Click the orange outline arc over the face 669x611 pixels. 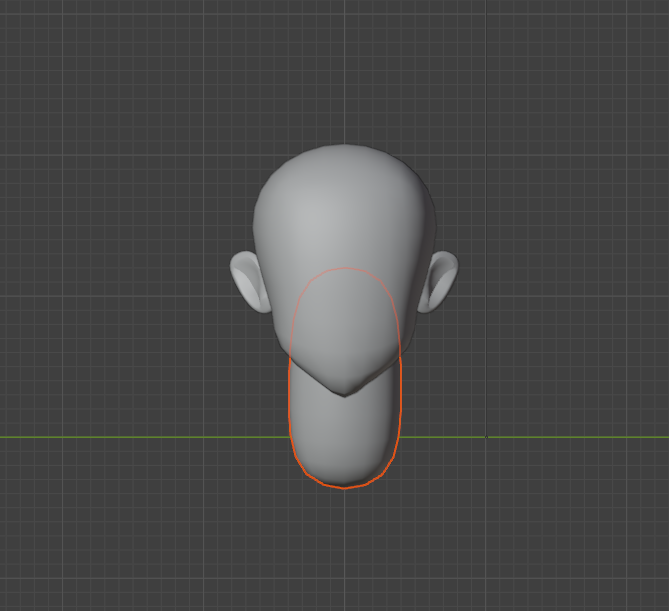[345, 268]
